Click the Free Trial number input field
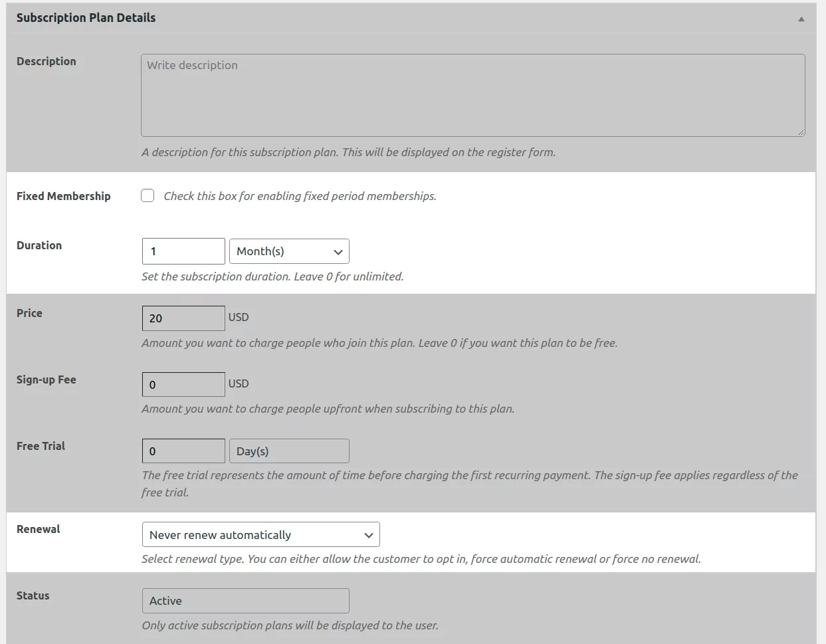This screenshot has height=644, width=826. tap(183, 451)
